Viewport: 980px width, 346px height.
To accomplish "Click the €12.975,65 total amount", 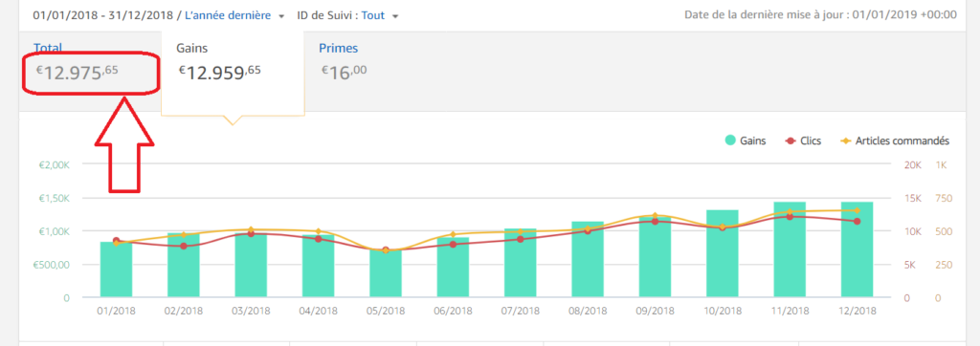I will point(77,73).
